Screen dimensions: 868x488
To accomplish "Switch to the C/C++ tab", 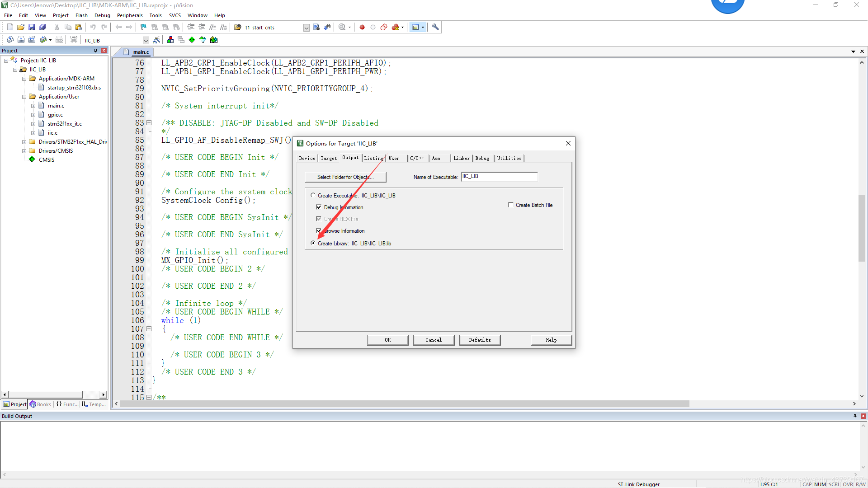I will [416, 158].
